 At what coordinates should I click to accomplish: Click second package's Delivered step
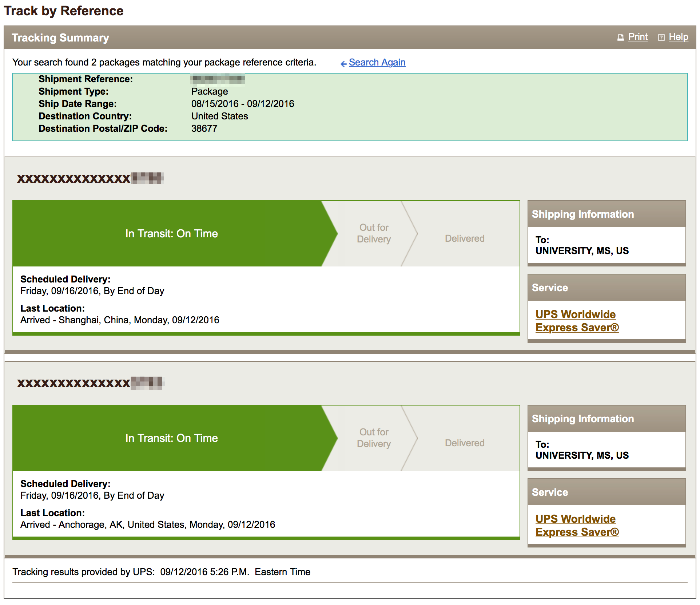[464, 443]
